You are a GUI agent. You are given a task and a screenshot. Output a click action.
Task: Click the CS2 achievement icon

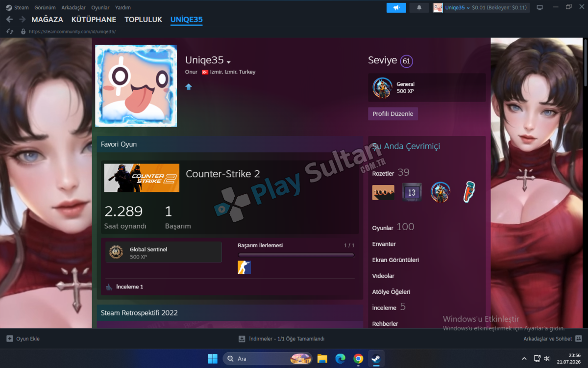(x=244, y=267)
